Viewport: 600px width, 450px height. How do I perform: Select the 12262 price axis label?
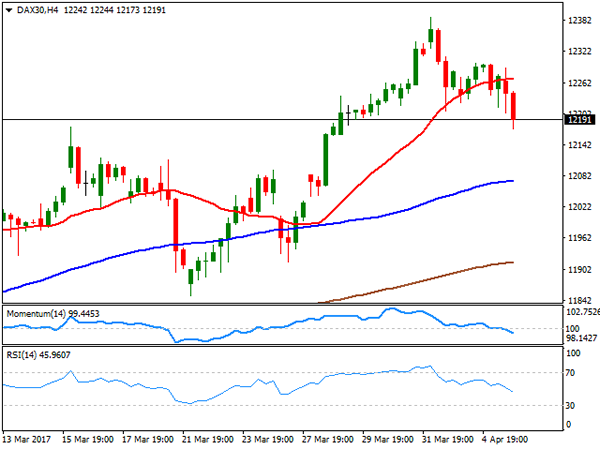(x=580, y=83)
